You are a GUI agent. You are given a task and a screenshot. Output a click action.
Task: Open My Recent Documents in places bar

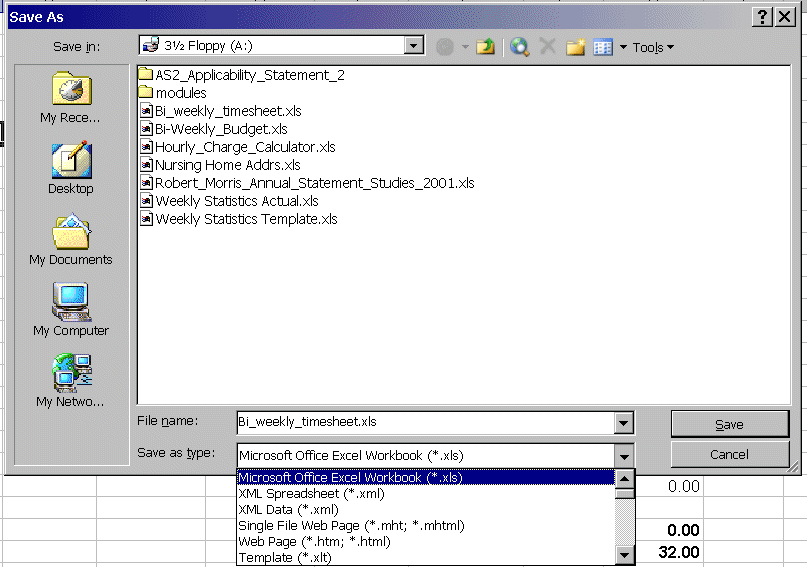[x=70, y=98]
